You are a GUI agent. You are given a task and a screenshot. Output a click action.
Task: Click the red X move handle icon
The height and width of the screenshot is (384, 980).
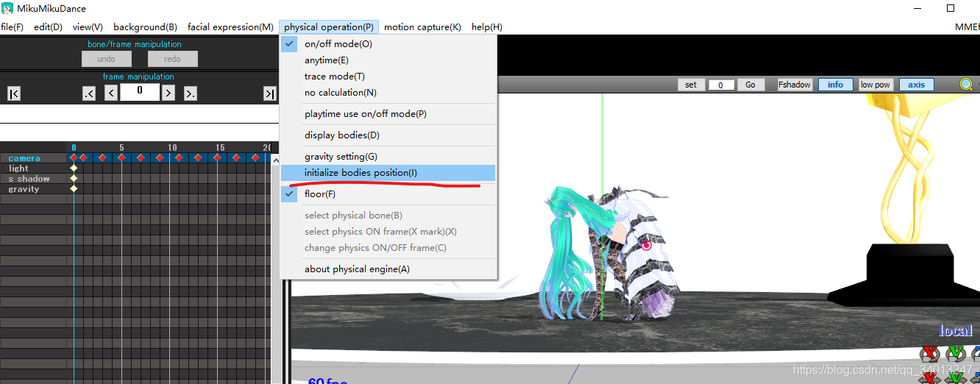click(929, 377)
